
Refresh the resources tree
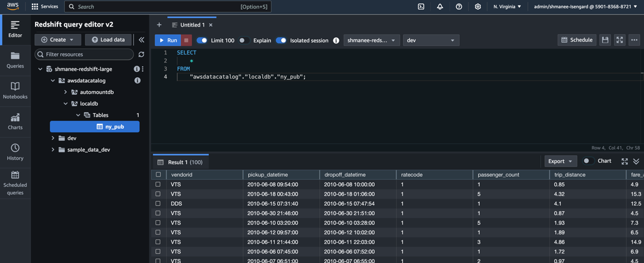141,54
